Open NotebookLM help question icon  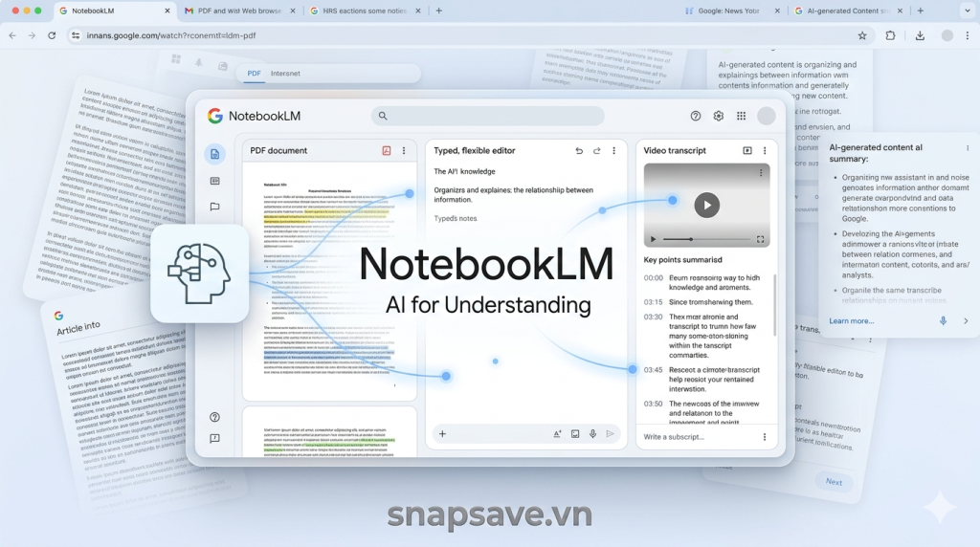[695, 116]
